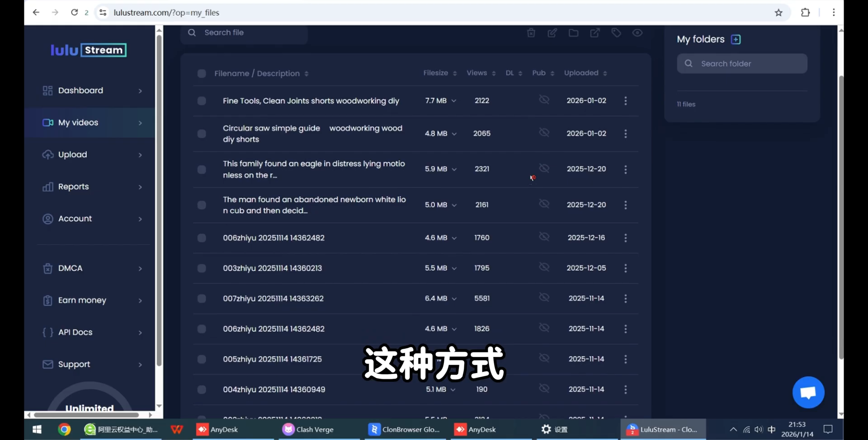Open options menu for 007zhiyu file

coord(626,299)
